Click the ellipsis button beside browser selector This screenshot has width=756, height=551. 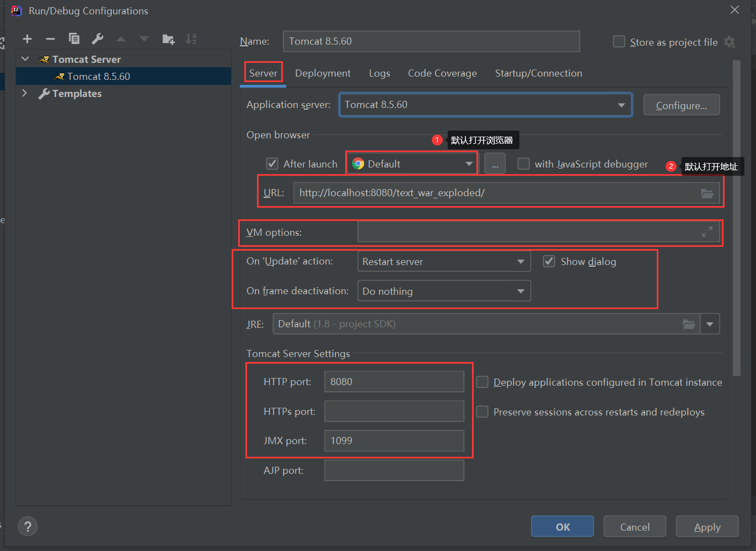pyautogui.click(x=495, y=164)
